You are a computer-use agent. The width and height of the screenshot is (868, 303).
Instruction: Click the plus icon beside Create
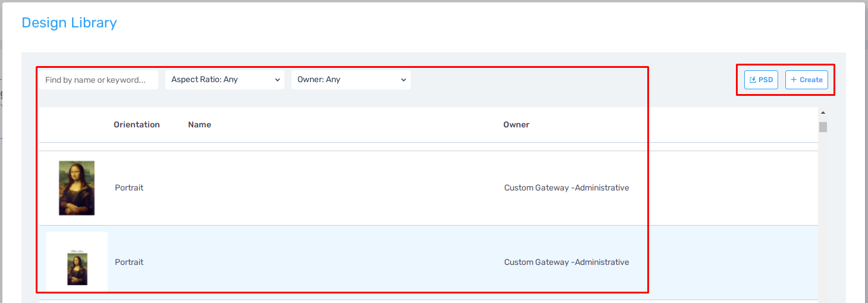point(794,80)
